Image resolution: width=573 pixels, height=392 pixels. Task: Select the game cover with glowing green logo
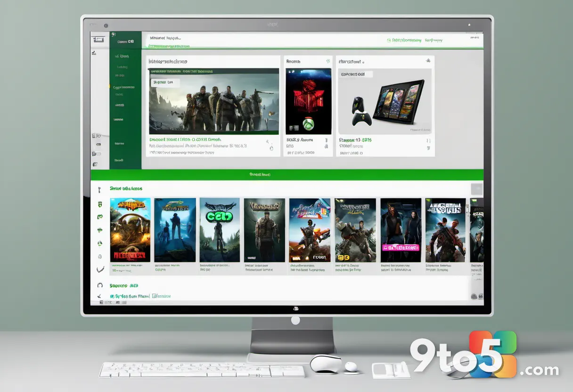tap(220, 230)
